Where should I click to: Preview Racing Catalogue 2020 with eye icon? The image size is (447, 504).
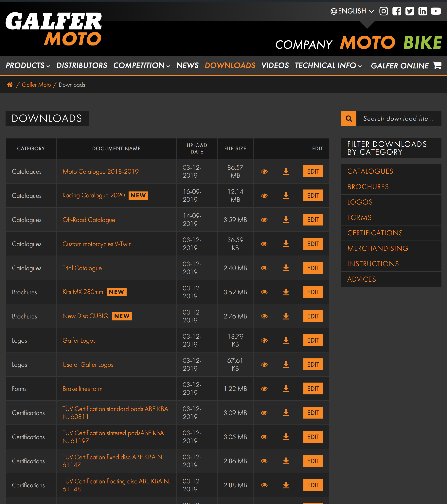[264, 196]
